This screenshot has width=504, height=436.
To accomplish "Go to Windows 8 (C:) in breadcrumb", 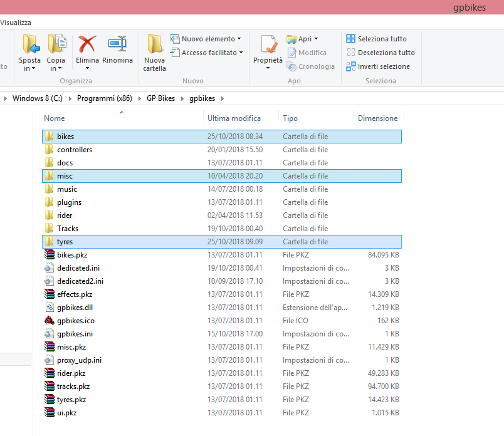I will (38, 98).
